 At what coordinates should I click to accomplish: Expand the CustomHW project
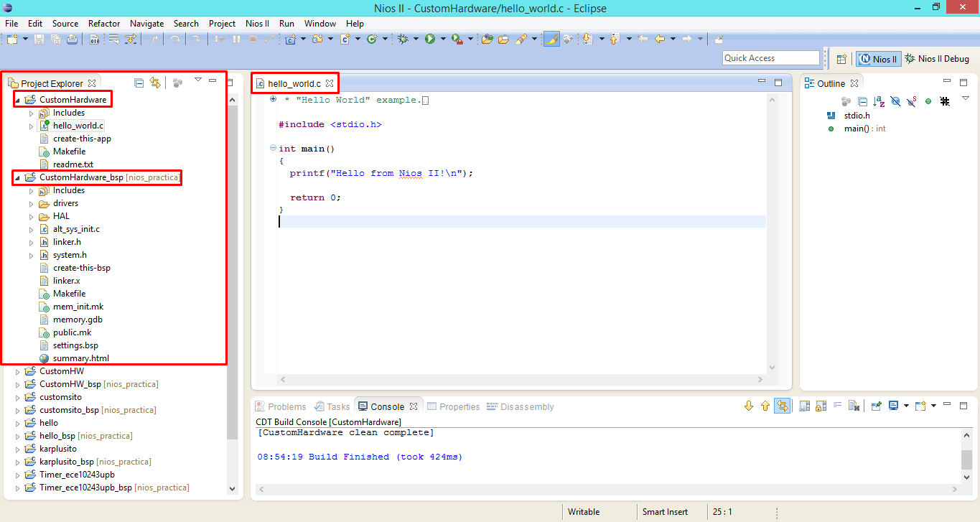(18, 371)
